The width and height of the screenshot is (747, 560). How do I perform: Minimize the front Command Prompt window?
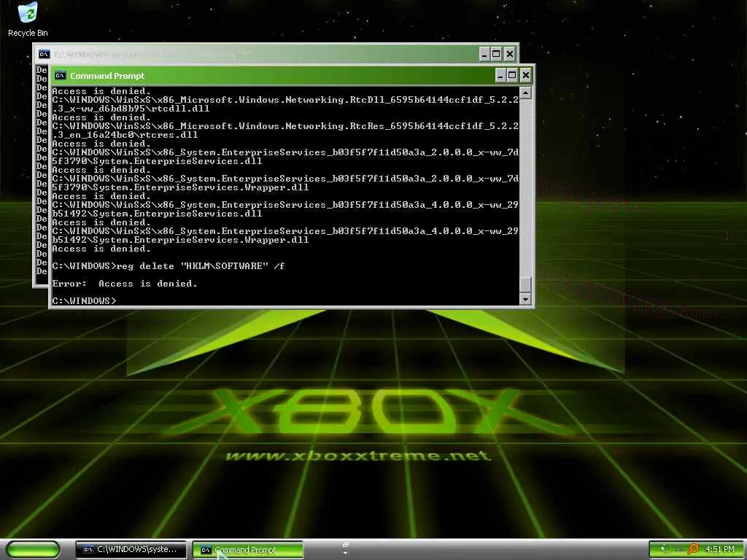click(500, 75)
